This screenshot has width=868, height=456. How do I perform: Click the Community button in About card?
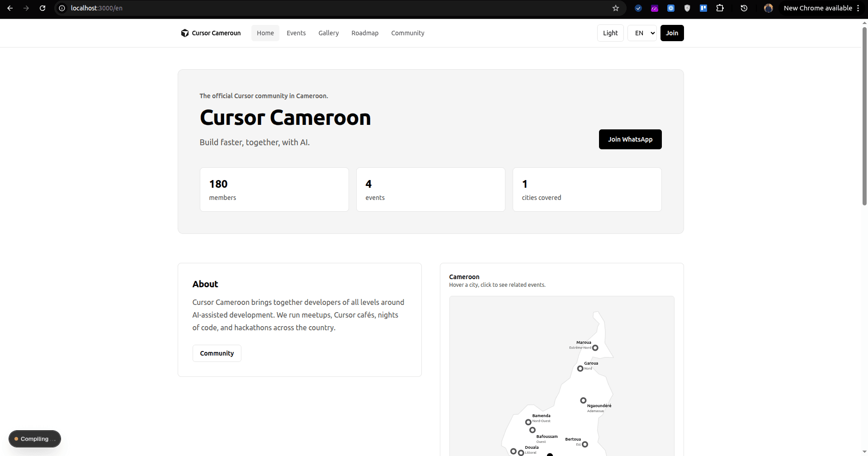point(217,353)
